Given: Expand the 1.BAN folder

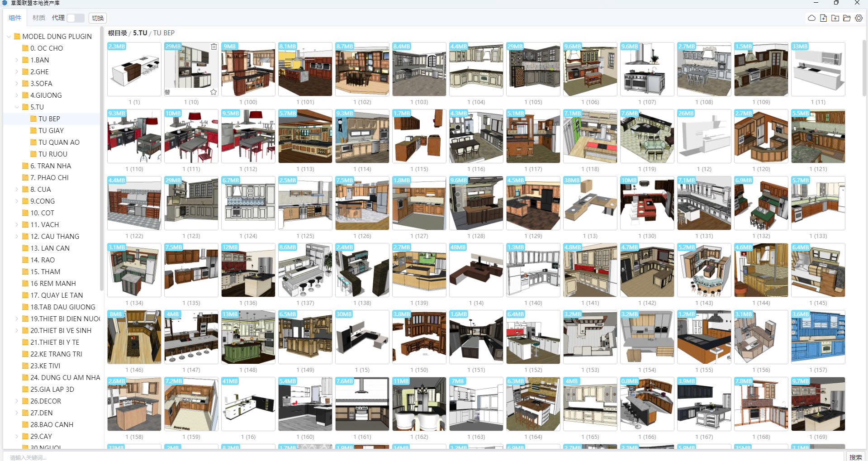Looking at the screenshot, I should tap(17, 60).
